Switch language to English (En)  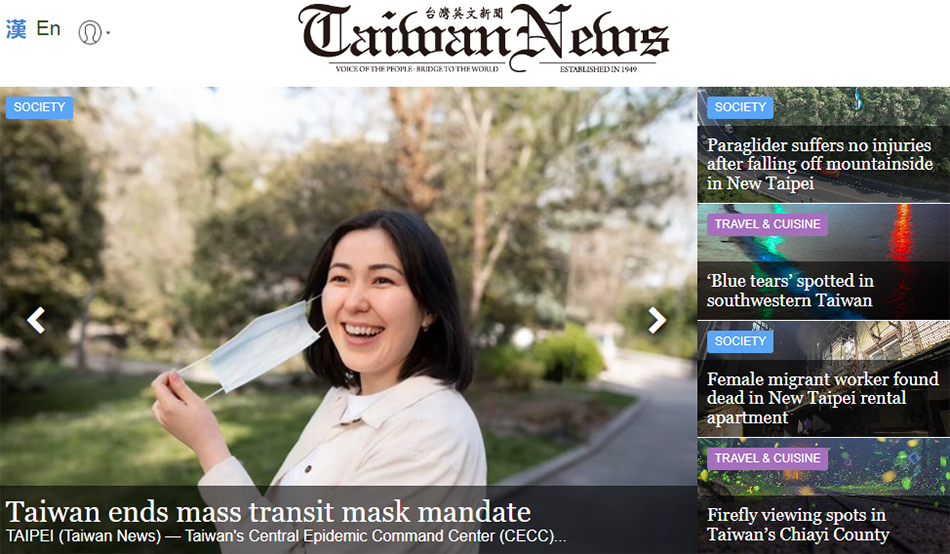(x=48, y=28)
